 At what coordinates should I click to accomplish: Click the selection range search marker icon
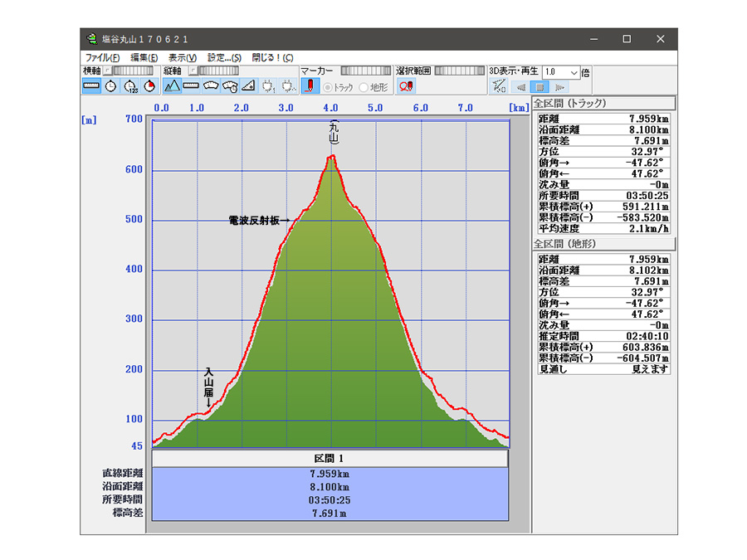click(406, 85)
